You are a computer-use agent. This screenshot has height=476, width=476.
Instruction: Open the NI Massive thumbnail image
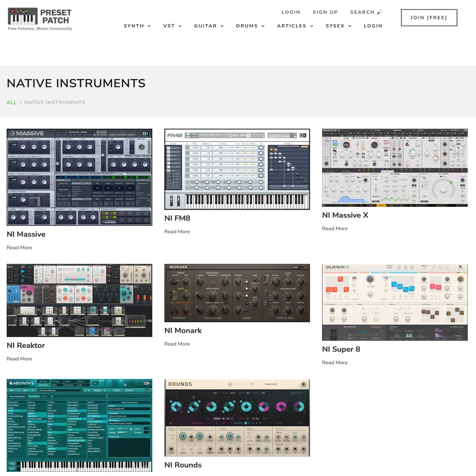point(79,177)
